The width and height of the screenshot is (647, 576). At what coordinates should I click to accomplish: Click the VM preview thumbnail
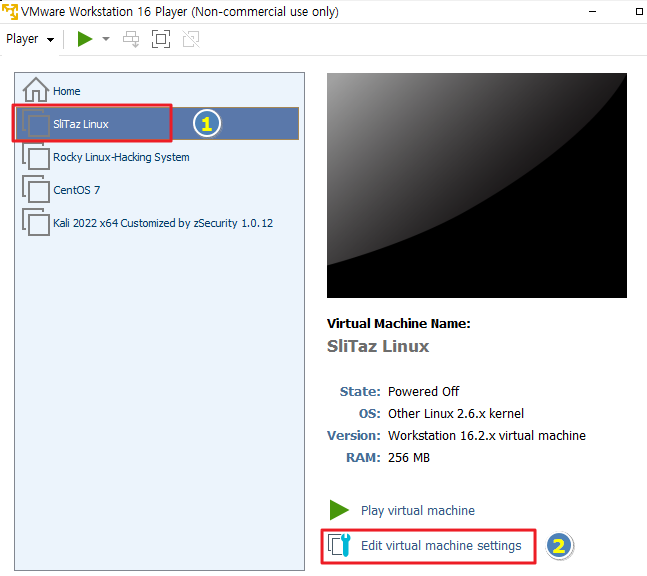477,185
